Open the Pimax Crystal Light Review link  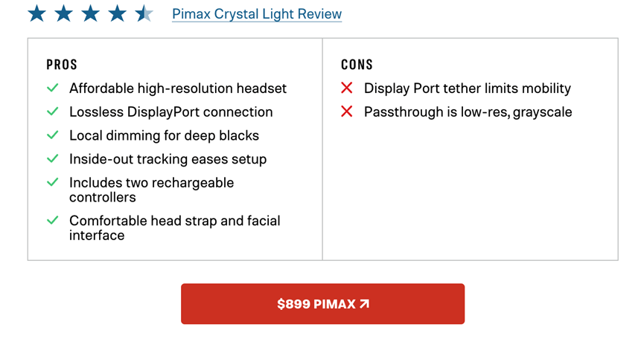(257, 14)
